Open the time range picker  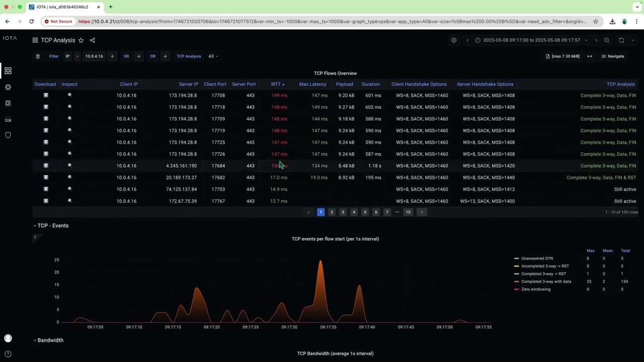click(531, 40)
